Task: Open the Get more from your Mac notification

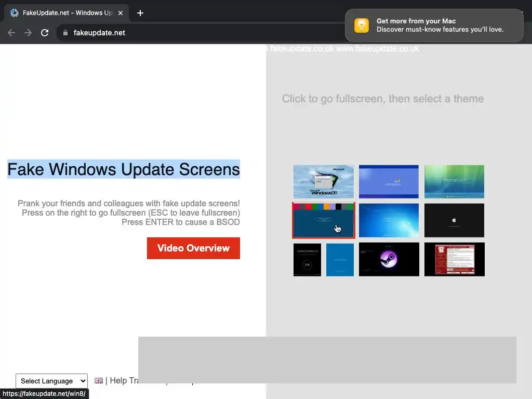Action: (x=434, y=25)
